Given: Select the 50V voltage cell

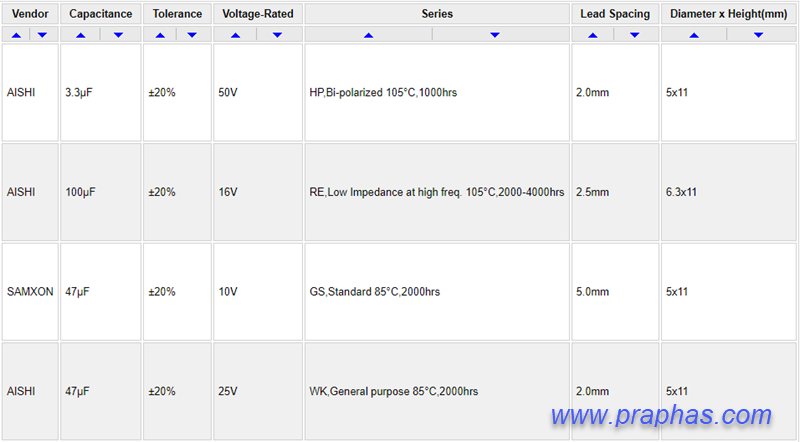Looking at the screenshot, I should pos(258,92).
